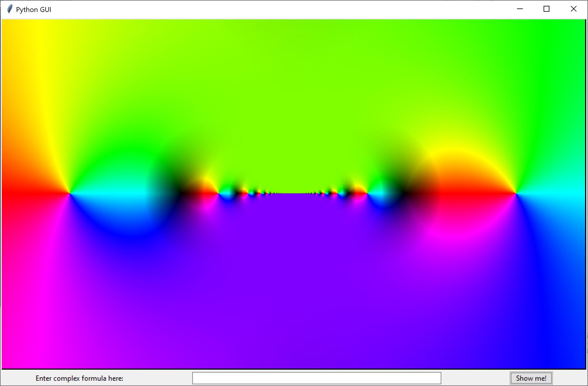Viewport: 588px width, 386px height.
Task: Maximize the Python GUI window
Action: (546, 9)
